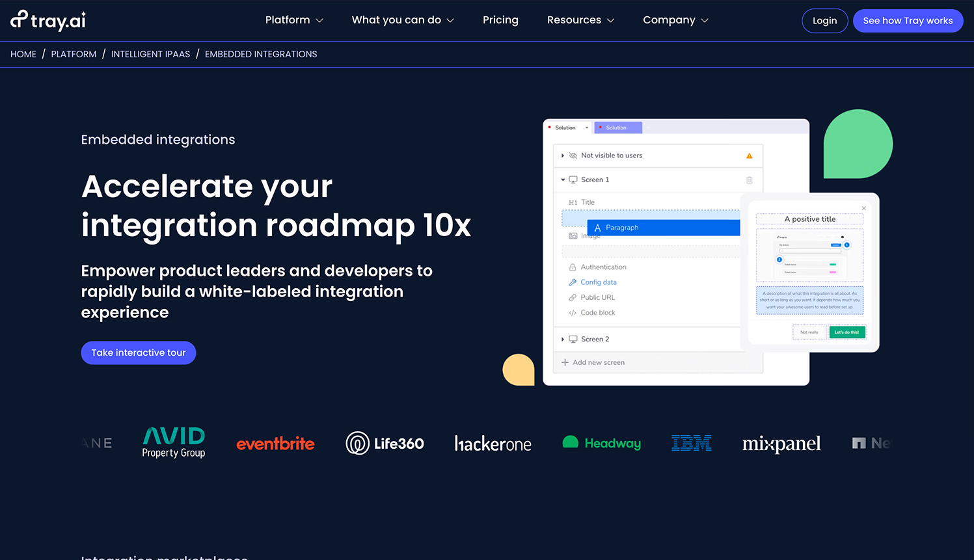Image resolution: width=974 pixels, height=560 pixels.
Task: Click the Config data wrench icon
Action: point(573,282)
